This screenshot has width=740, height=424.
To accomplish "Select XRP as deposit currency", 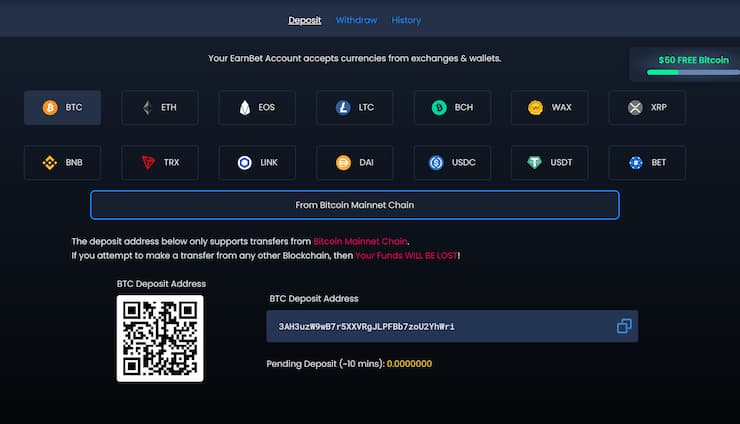I will click(x=647, y=108).
